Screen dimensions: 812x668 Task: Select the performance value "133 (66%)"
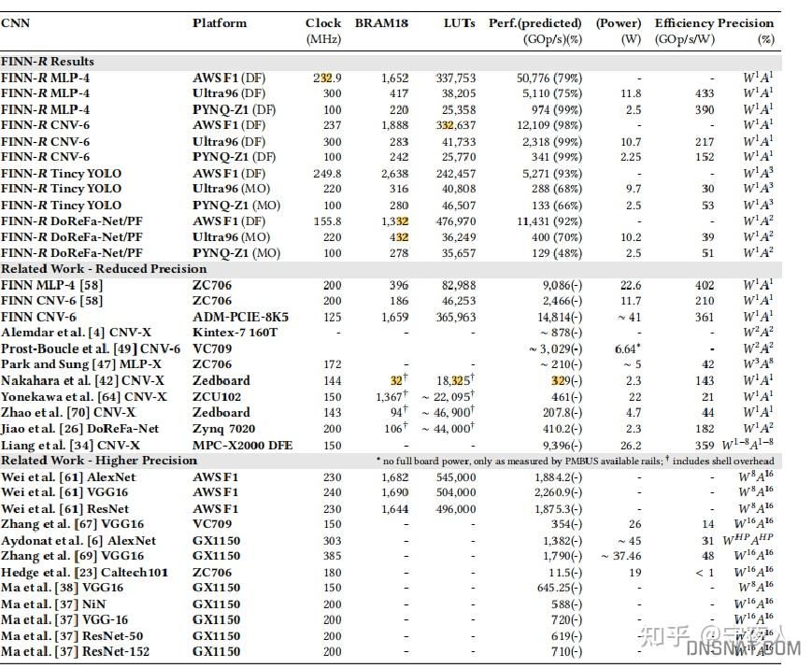click(557, 206)
